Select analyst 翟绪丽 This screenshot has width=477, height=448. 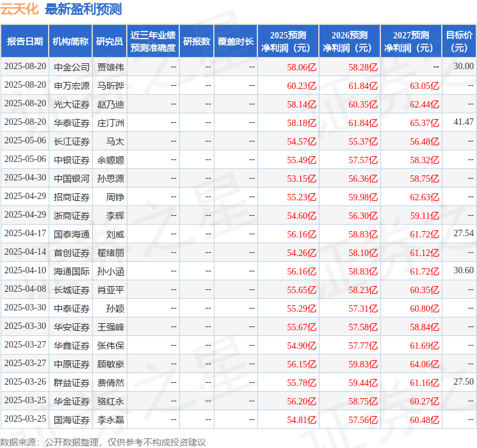point(111,252)
